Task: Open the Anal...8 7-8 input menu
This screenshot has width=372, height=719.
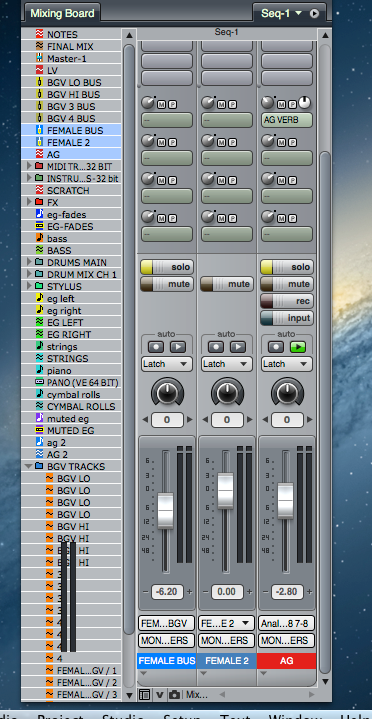Action: [287, 623]
